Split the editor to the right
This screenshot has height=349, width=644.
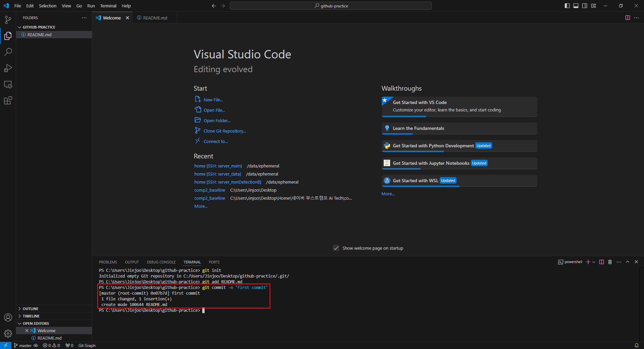pyautogui.click(x=628, y=18)
